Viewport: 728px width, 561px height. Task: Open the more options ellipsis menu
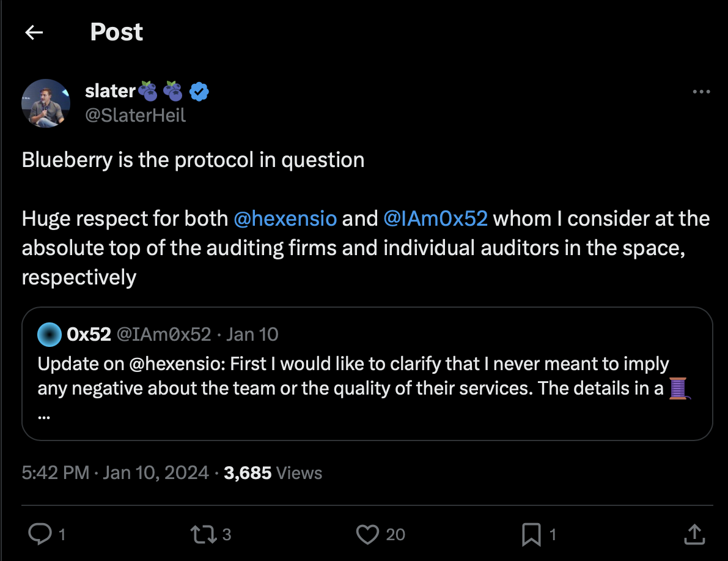pyautogui.click(x=701, y=92)
